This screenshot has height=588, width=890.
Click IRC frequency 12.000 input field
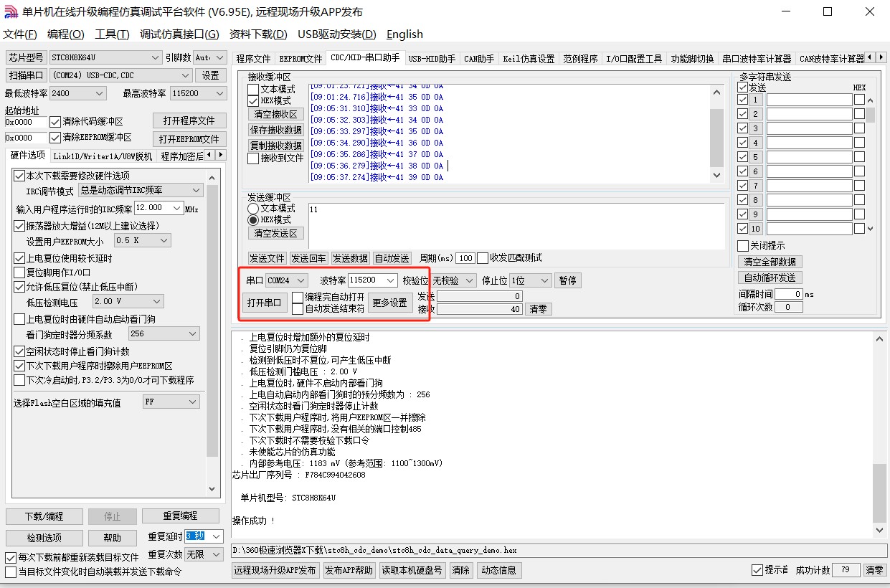pyautogui.click(x=158, y=208)
